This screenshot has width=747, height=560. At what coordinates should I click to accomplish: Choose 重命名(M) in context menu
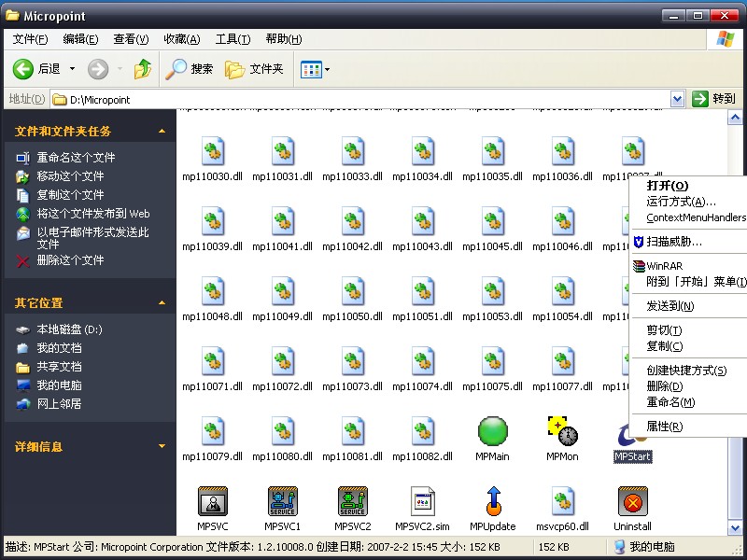click(x=670, y=402)
